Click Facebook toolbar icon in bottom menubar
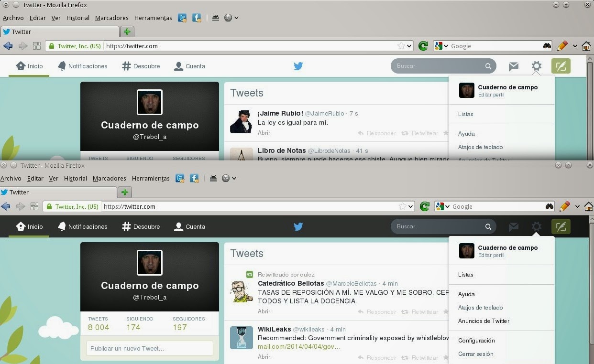This screenshot has height=364, width=594. 194,178
